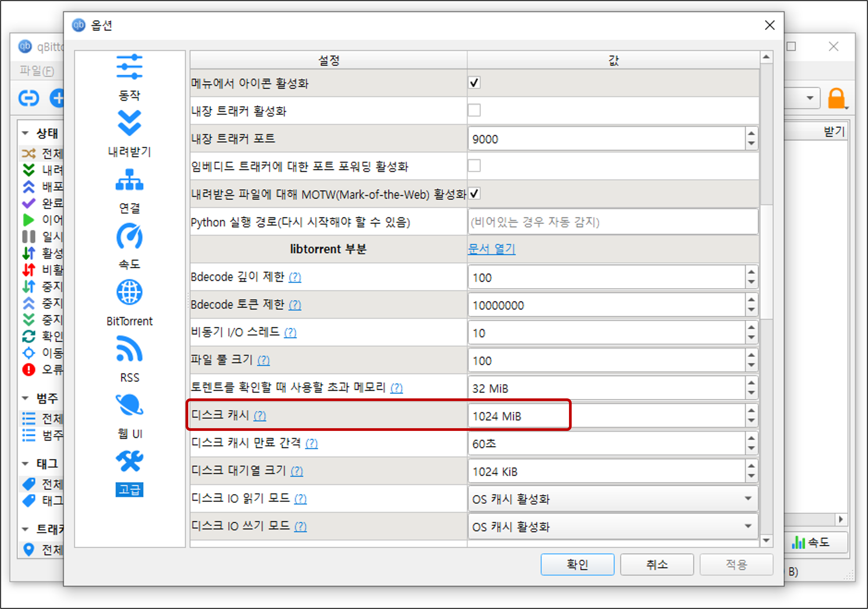Click the Python 실행 경로 input field
Image resolution: width=868 pixels, height=609 pixels.
click(x=613, y=222)
